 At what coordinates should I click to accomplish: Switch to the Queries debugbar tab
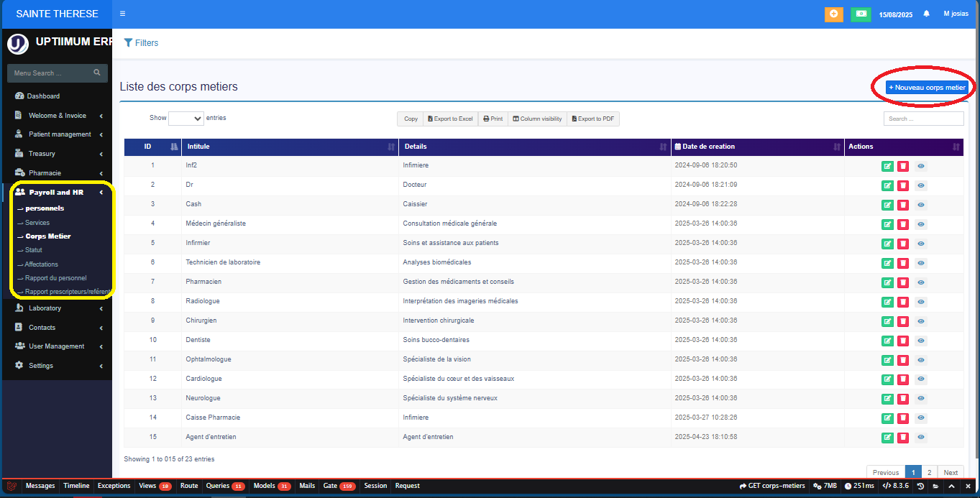tap(225, 487)
